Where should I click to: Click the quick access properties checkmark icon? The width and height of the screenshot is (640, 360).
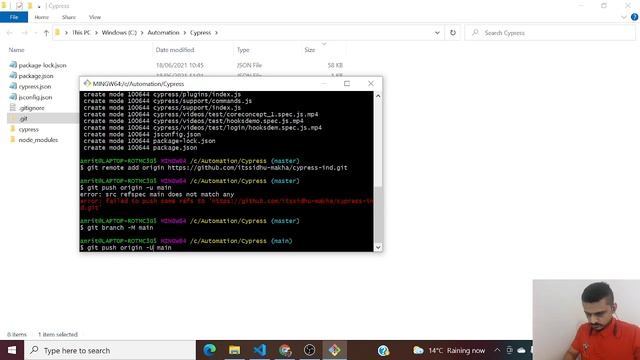[x=19, y=6]
